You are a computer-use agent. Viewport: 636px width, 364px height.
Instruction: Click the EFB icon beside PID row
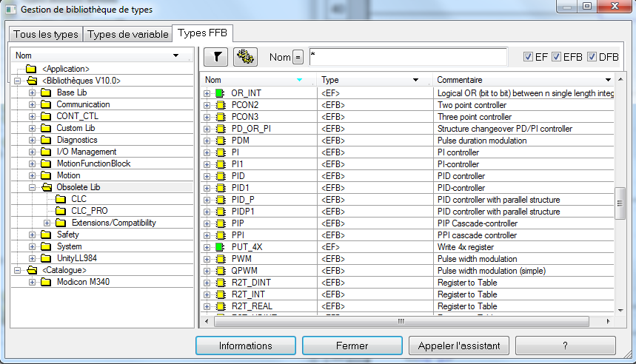(x=219, y=176)
